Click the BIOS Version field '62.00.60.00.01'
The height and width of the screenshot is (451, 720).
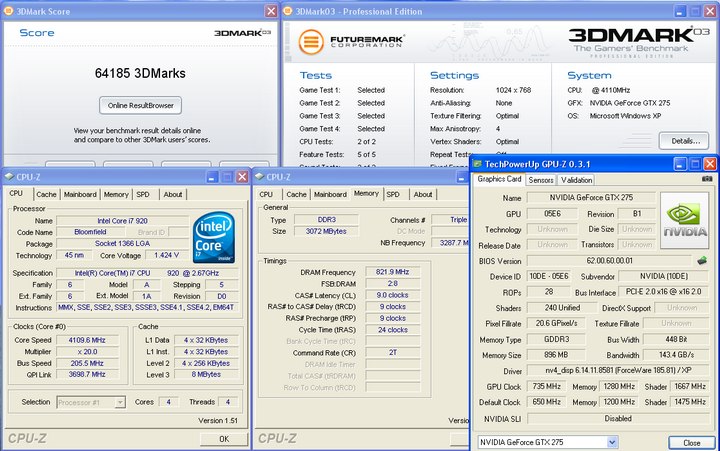tap(609, 261)
